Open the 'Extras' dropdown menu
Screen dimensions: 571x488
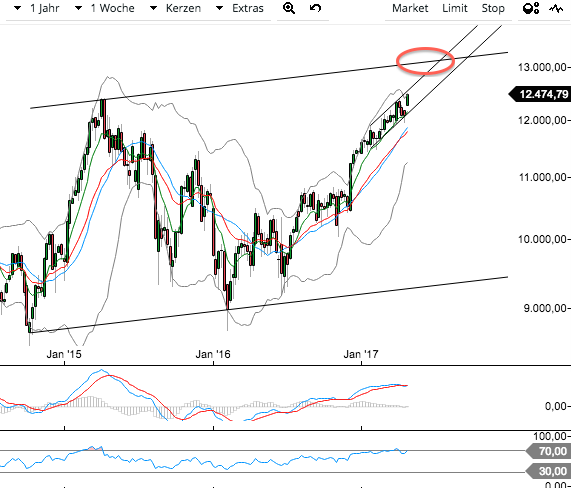coord(240,8)
